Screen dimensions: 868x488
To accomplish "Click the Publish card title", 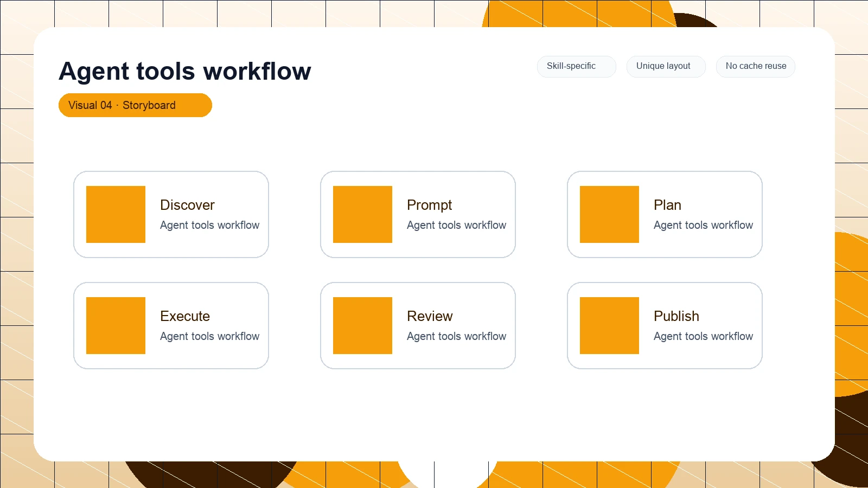I will tap(676, 316).
